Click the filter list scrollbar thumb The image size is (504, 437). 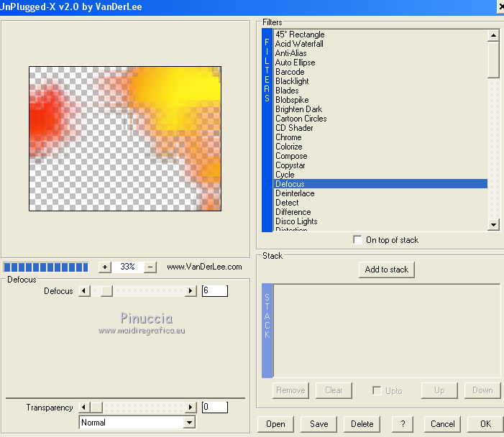493,60
